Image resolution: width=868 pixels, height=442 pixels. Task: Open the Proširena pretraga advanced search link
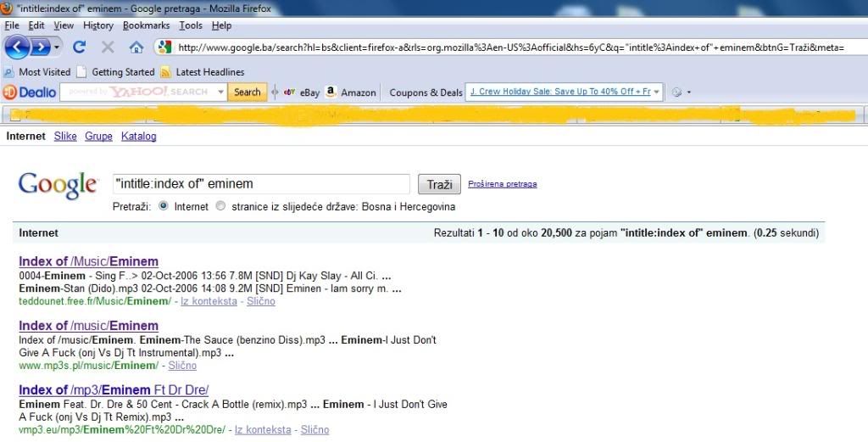point(502,184)
